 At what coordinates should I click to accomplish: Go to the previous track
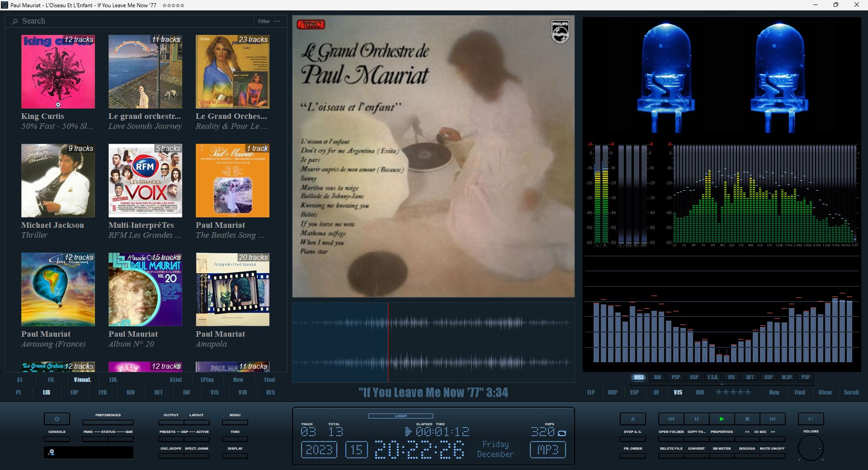671,419
